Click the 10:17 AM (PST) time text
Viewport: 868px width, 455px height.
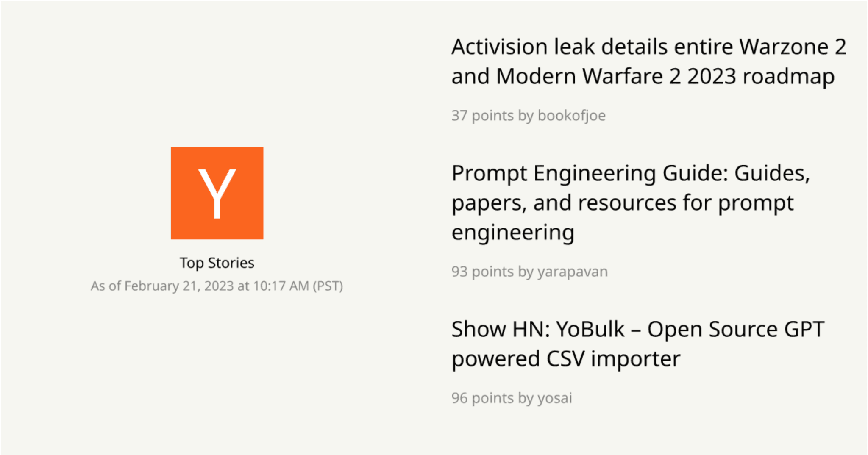(x=298, y=286)
